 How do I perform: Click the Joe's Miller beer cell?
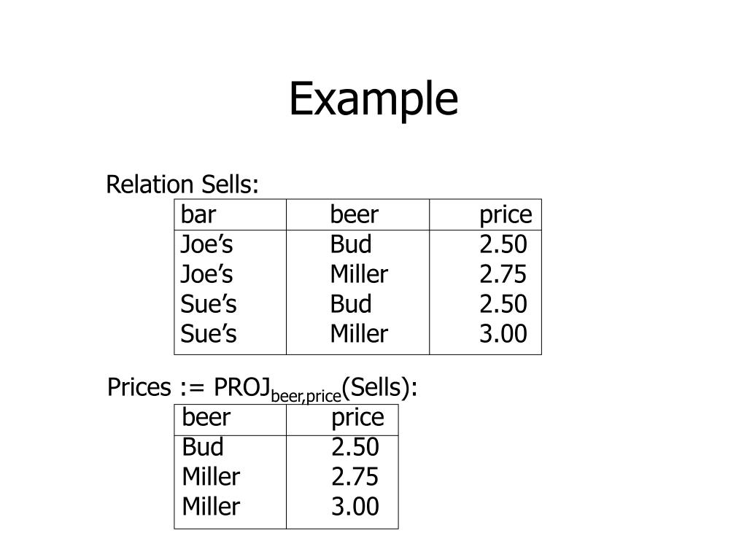point(359,274)
